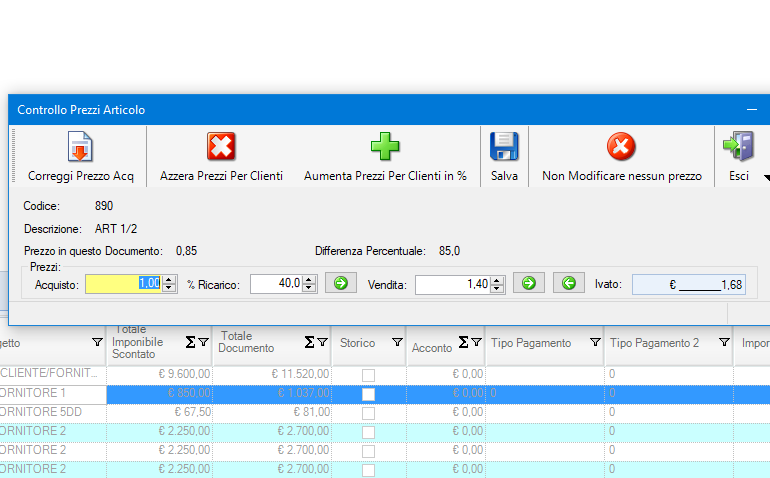This screenshot has height=478, width=770.
Task: Click Azzera Prezzi Per Clienti red X icon
Action: coord(221,147)
